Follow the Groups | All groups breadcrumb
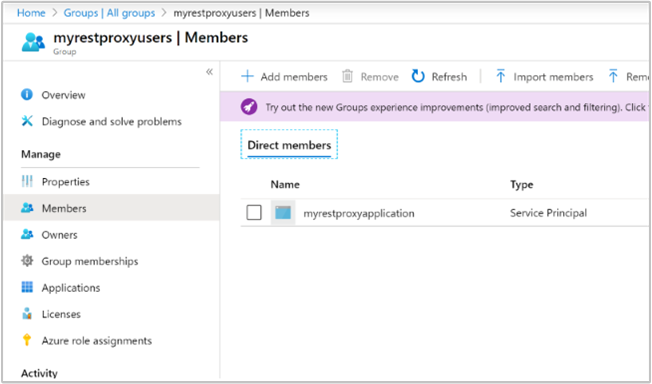This screenshot has width=652, height=384. pos(109,13)
